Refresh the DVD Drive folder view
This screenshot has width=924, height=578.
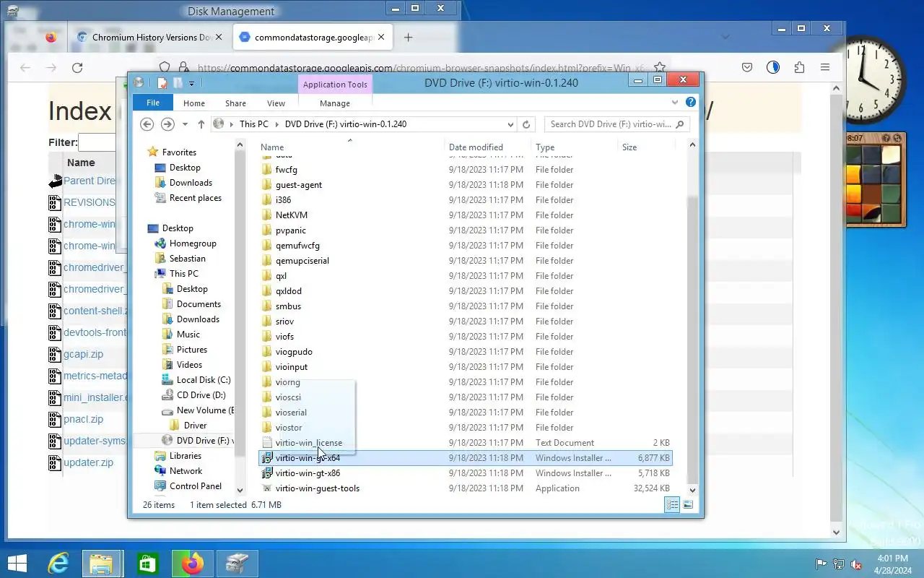[526, 124]
